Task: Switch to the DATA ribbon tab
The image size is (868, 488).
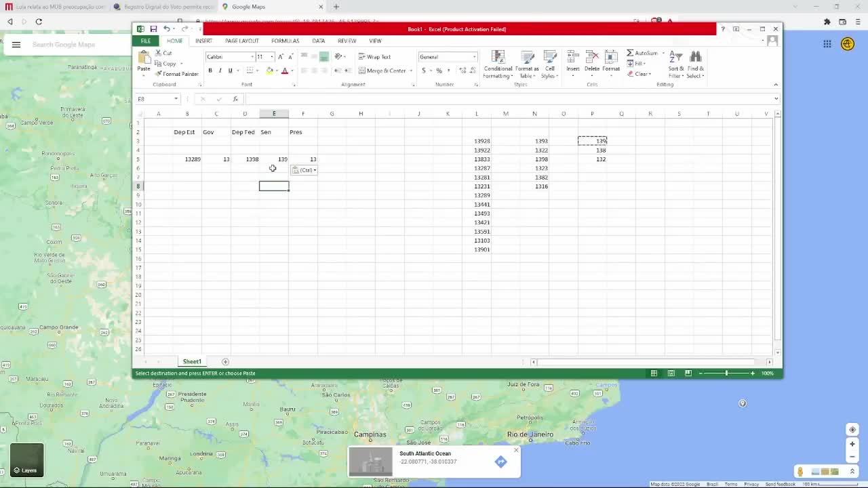Action: [x=318, y=41]
